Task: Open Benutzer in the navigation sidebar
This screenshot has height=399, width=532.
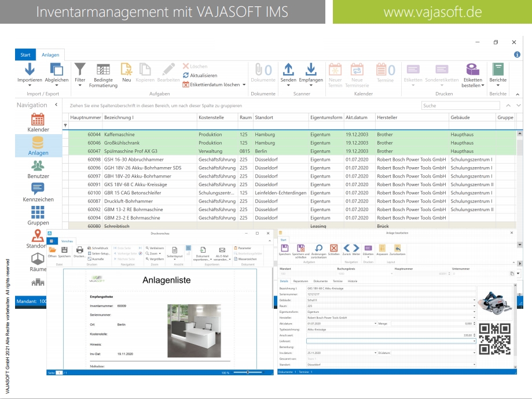Action: 38,169
